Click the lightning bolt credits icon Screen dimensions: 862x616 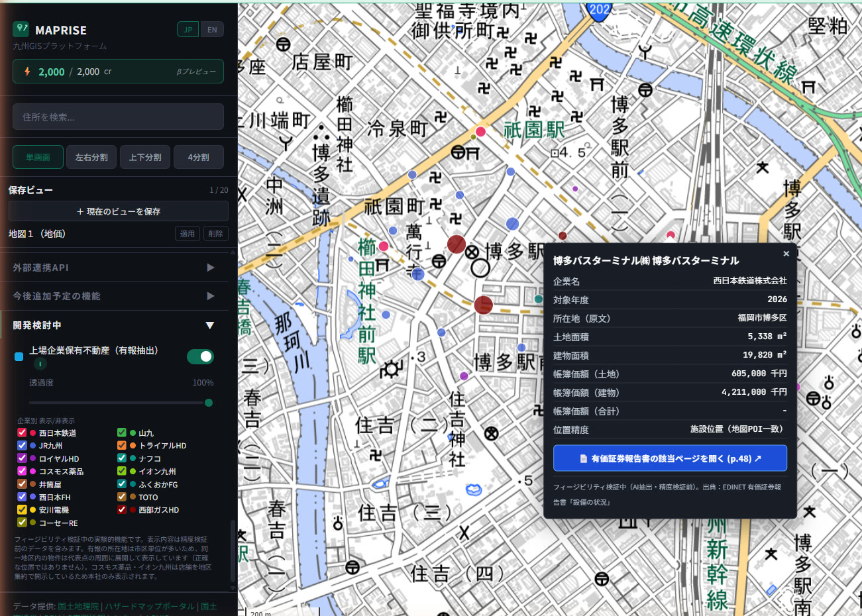pyautogui.click(x=27, y=72)
